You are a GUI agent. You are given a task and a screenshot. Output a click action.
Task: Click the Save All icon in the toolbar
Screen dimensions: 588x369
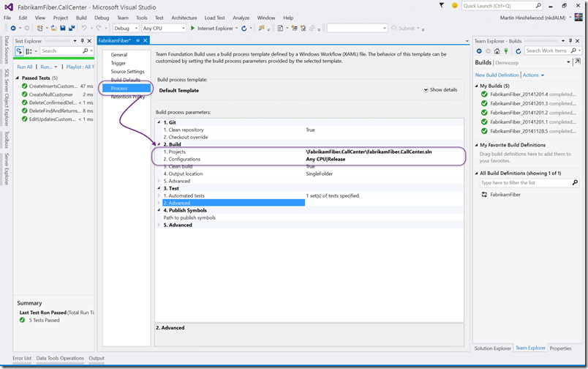pos(71,28)
